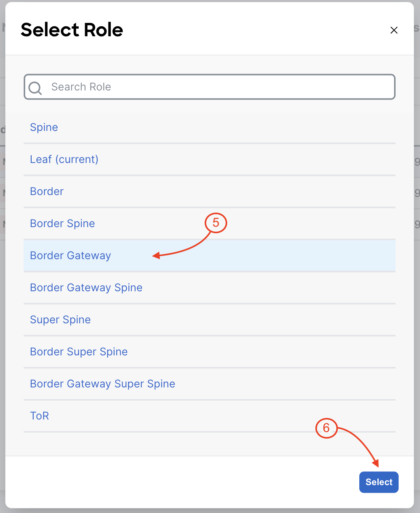Click the red circled number 5 marker
The height and width of the screenshot is (513, 420).
[x=216, y=223]
